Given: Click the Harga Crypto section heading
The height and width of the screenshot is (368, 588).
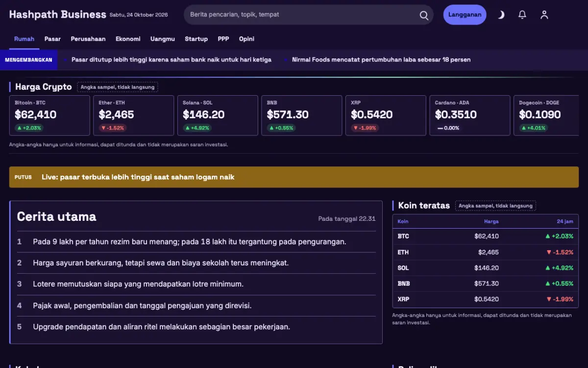Looking at the screenshot, I should 43,87.
